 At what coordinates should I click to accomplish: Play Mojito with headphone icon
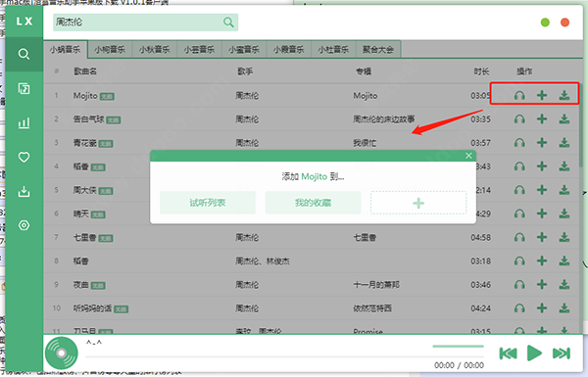(x=519, y=95)
